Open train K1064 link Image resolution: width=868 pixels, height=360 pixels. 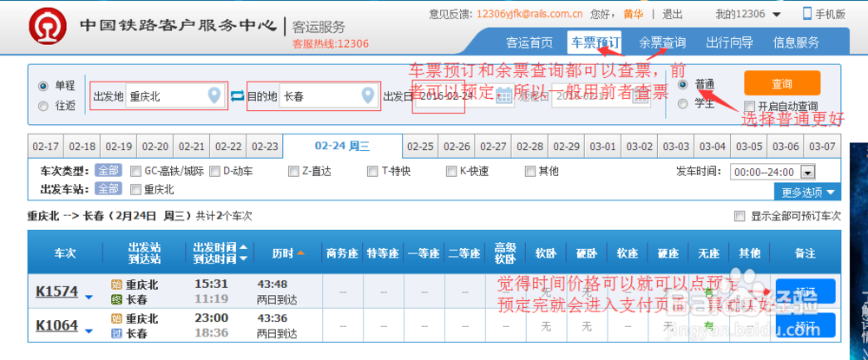click(57, 325)
